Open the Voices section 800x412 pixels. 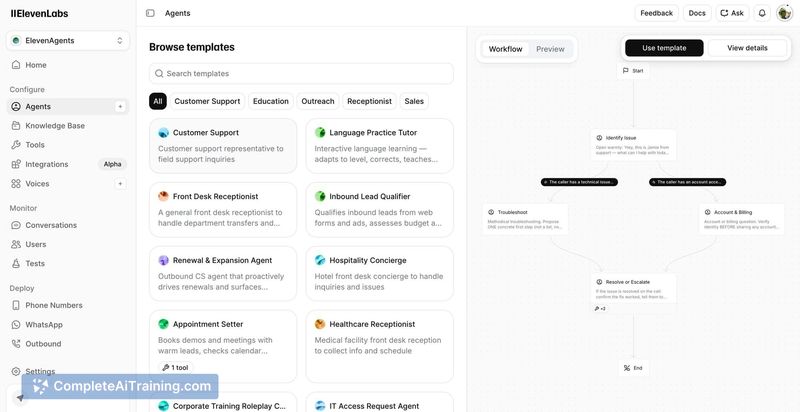coord(61,184)
